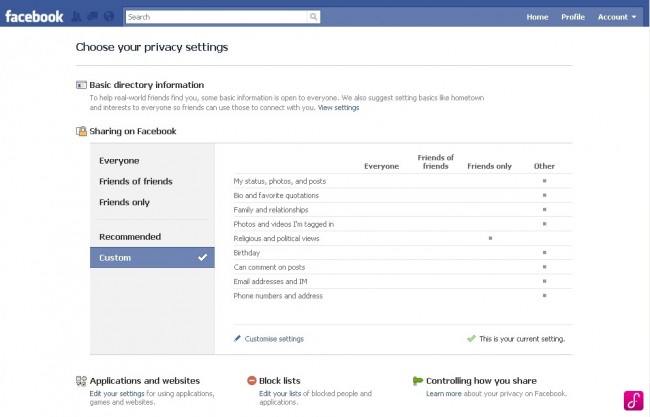This screenshot has width=650, height=417.
Task: Select the Custom preset
Action: pyautogui.click(x=152, y=257)
